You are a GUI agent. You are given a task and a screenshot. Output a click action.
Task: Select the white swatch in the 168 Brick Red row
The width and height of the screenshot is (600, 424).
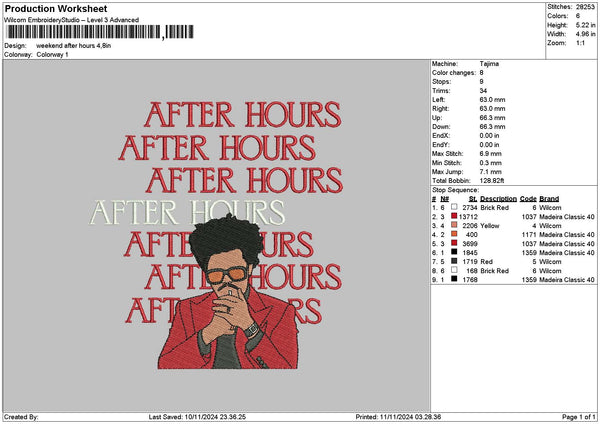(x=454, y=270)
